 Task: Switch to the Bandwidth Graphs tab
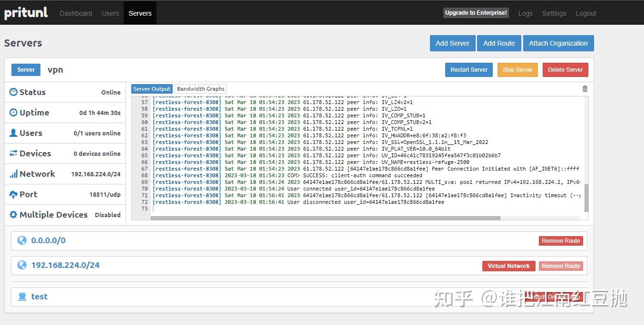pos(200,88)
